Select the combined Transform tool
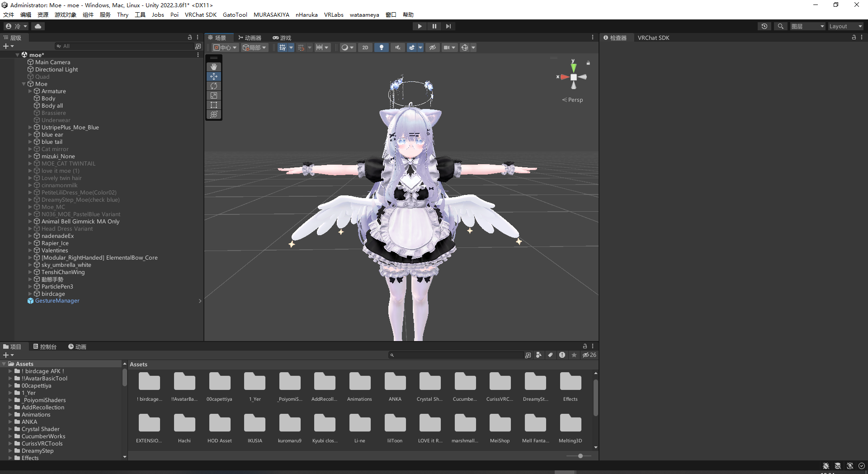The height and width of the screenshot is (474, 868). pyautogui.click(x=214, y=114)
